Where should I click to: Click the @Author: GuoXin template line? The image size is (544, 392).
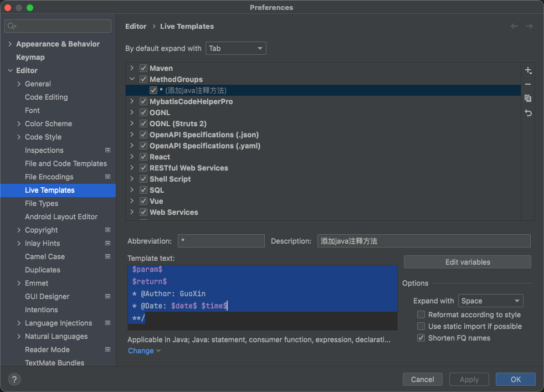tap(169, 294)
